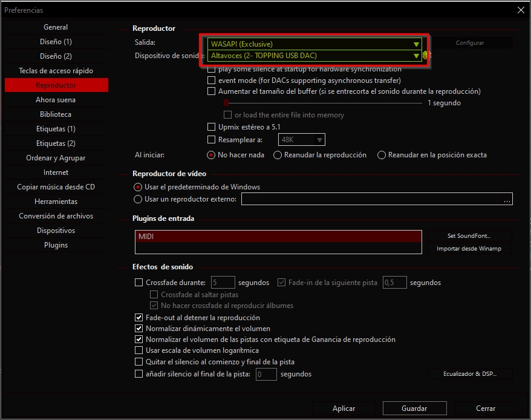Open Diseño (1) section
The width and height of the screenshot is (531, 420).
pyautogui.click(x=56, y=42)
